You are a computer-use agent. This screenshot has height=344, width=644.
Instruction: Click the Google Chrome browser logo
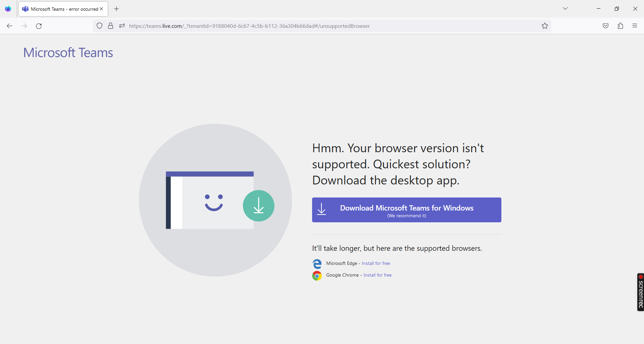316,275
